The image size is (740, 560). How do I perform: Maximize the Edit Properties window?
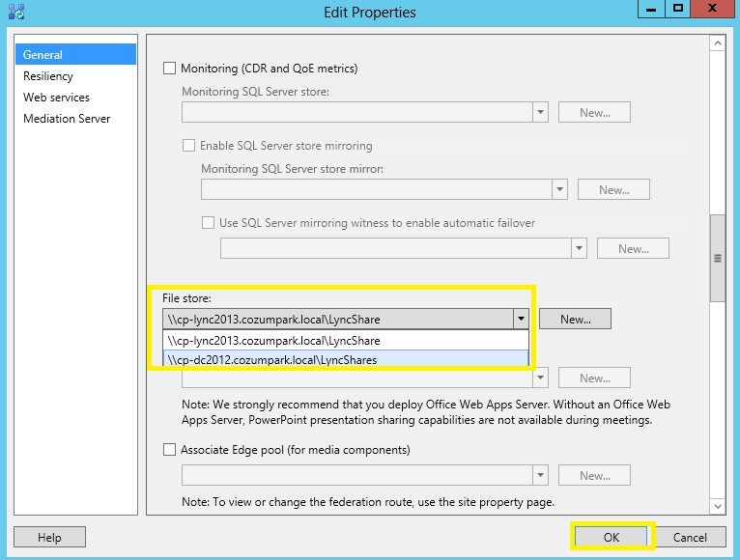point(678,9)
